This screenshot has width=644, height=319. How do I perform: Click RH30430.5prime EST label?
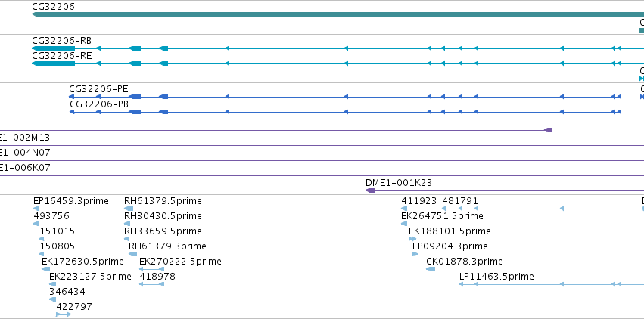163,216
